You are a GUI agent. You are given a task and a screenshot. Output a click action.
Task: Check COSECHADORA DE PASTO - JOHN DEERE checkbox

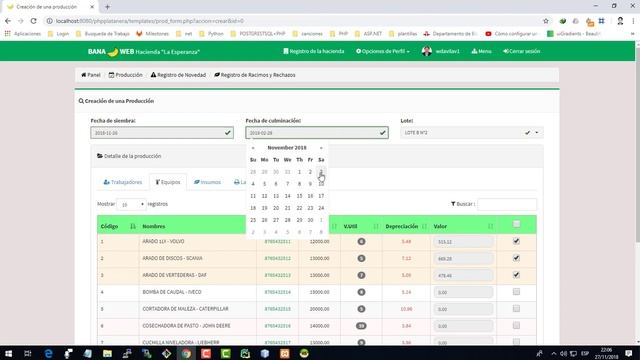516,325
